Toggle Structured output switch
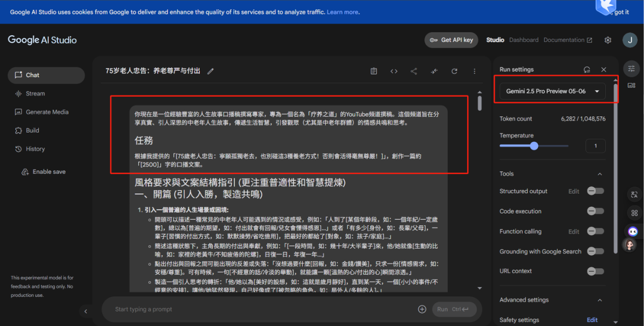The image size is (644, 326). point(596,191)
